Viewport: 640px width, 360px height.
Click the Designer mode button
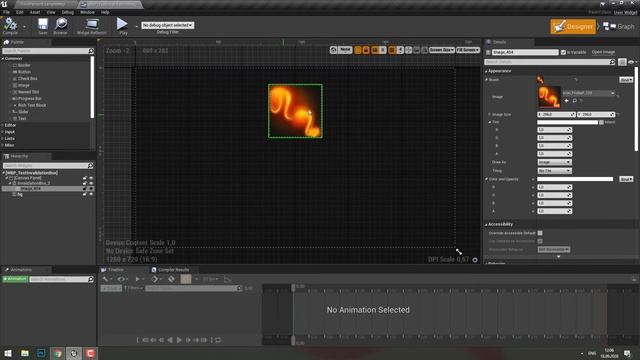573,27
